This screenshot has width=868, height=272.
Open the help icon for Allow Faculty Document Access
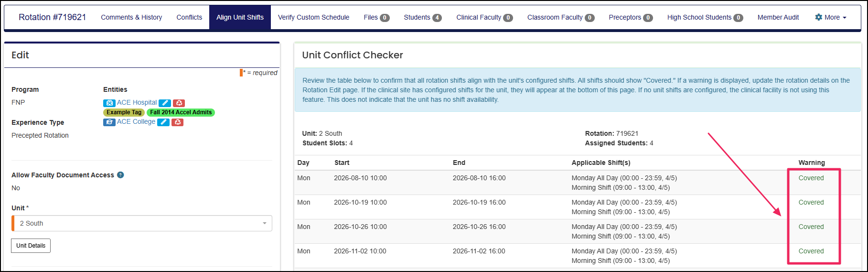coord(120,175)
